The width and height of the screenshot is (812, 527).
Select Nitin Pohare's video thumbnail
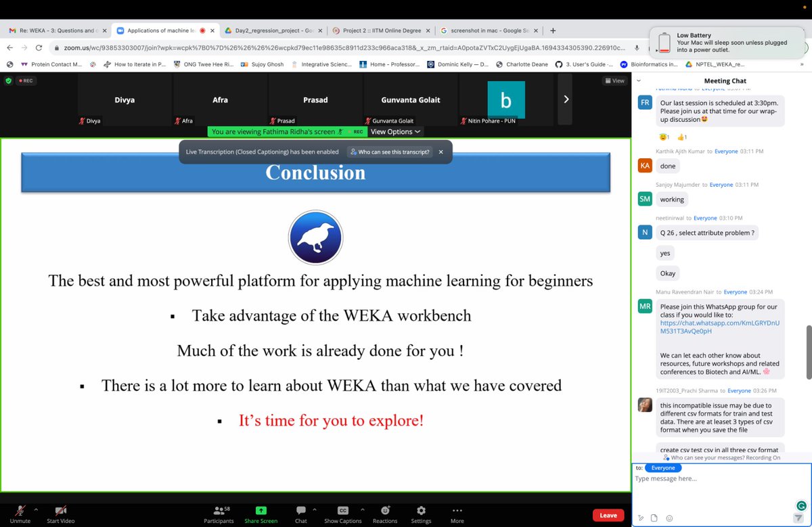coord(506,99)
